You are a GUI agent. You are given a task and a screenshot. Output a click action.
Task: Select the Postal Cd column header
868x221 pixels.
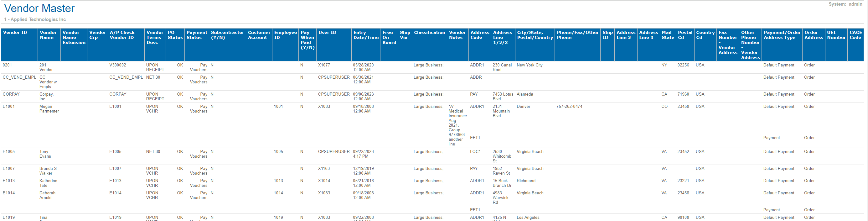click(x=685, y=35)
